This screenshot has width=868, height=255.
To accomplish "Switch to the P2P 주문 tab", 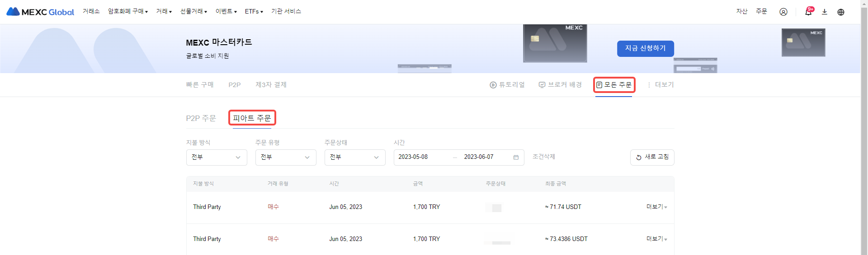I will click(201, 118).
